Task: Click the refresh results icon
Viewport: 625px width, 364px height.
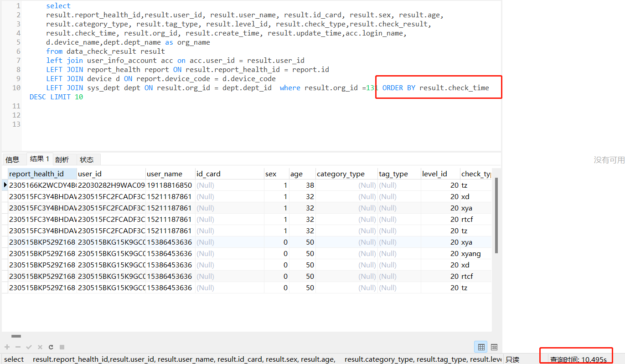Action: (51, 347)
